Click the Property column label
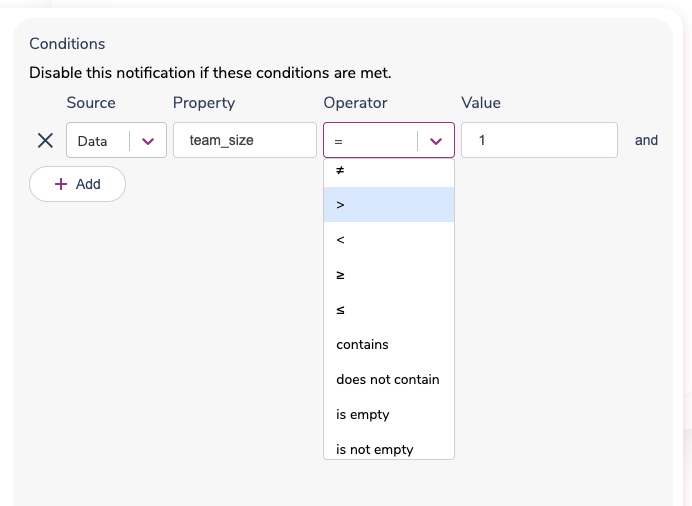This screenshot has height=506, width=692. (204, 103)
